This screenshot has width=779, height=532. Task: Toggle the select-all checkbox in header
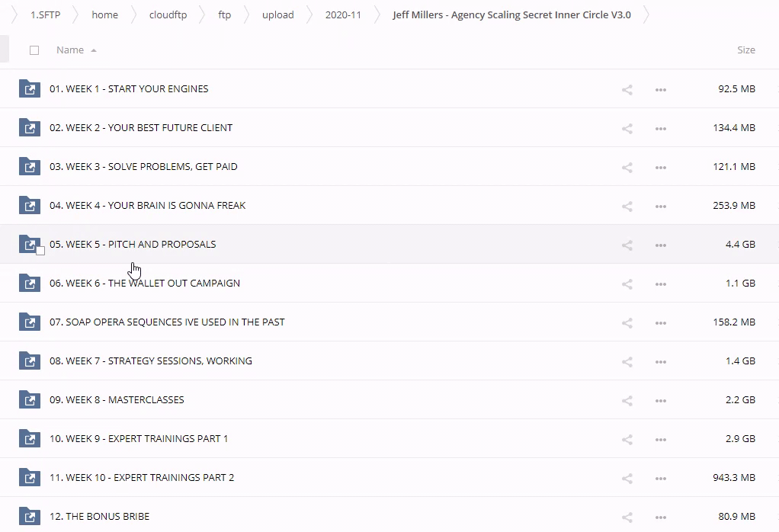(34, 50)
